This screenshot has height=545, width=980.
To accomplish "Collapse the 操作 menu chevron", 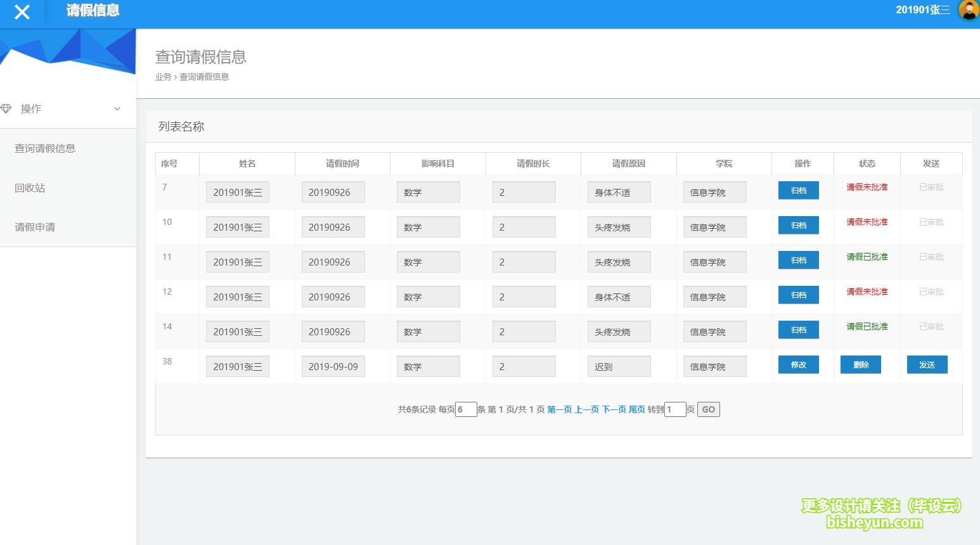I will [117, 109].
